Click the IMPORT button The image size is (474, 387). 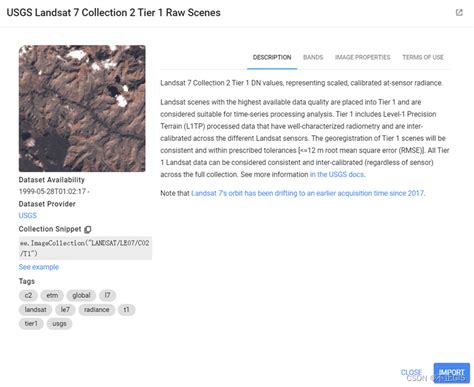point(452,373)
